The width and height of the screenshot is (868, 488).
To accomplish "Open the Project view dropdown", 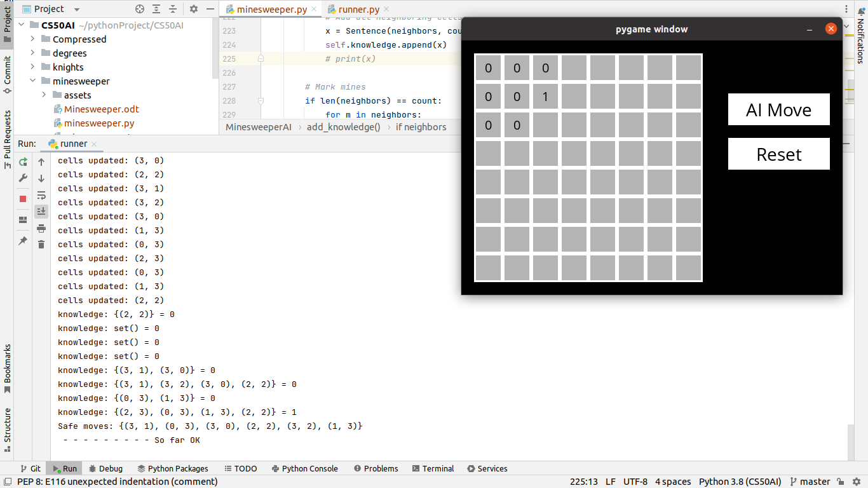I will (x=51, y=9).
